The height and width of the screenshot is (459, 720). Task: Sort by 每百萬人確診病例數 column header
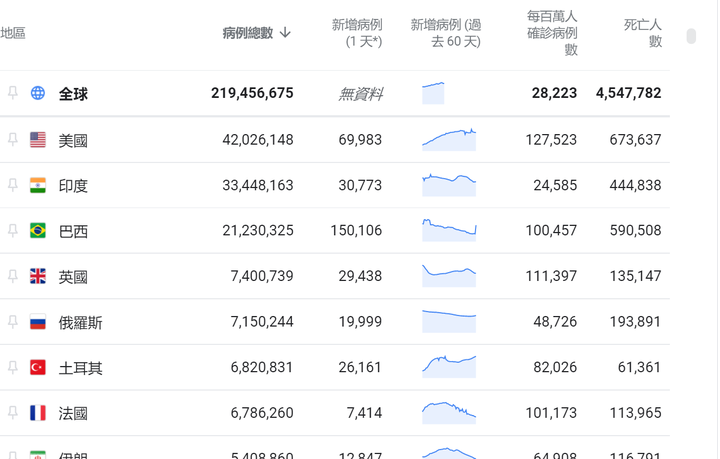coord(552,33)
